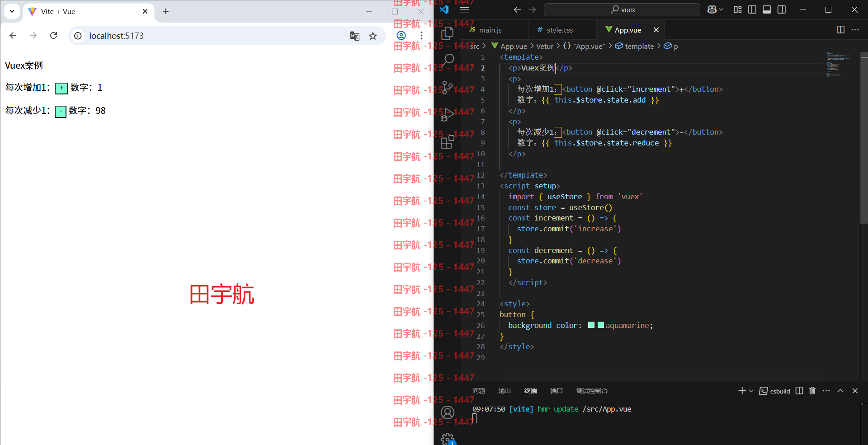Click the first aquamarine color swatch
Image resolution: width=868 pixels, height=445 pixels.
(x=591, y=325)
